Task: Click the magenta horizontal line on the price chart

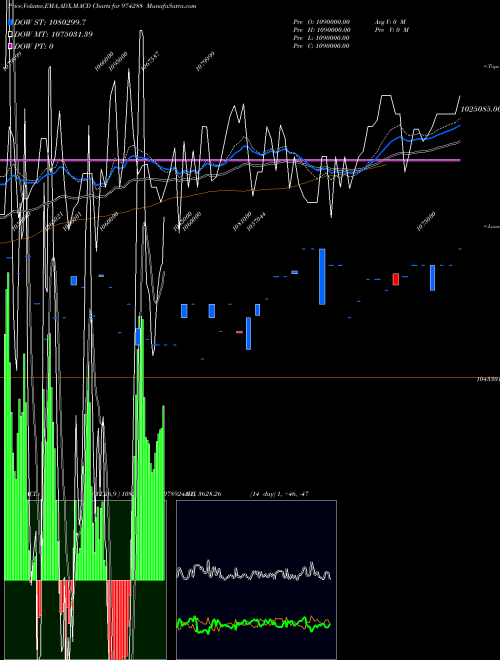Action: 230,160
